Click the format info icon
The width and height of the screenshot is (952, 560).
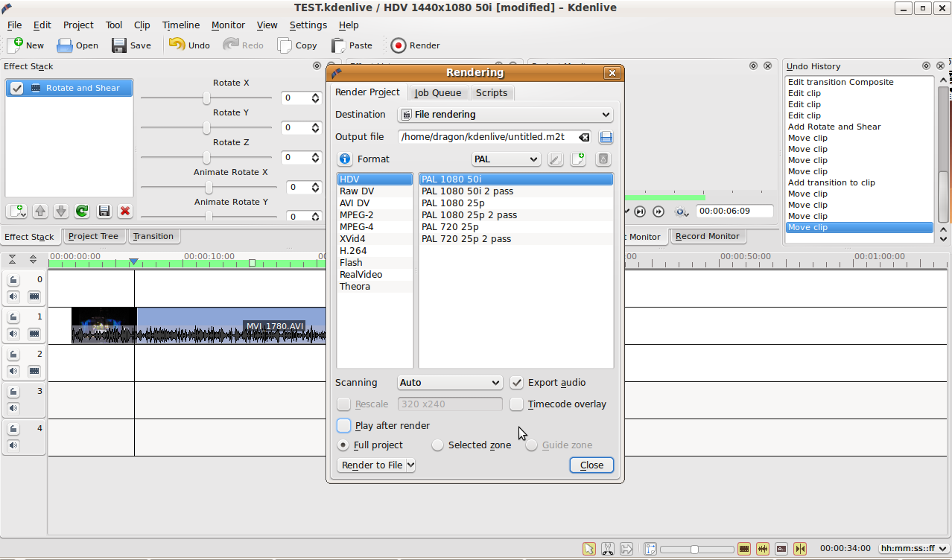(x=345, y=159)
